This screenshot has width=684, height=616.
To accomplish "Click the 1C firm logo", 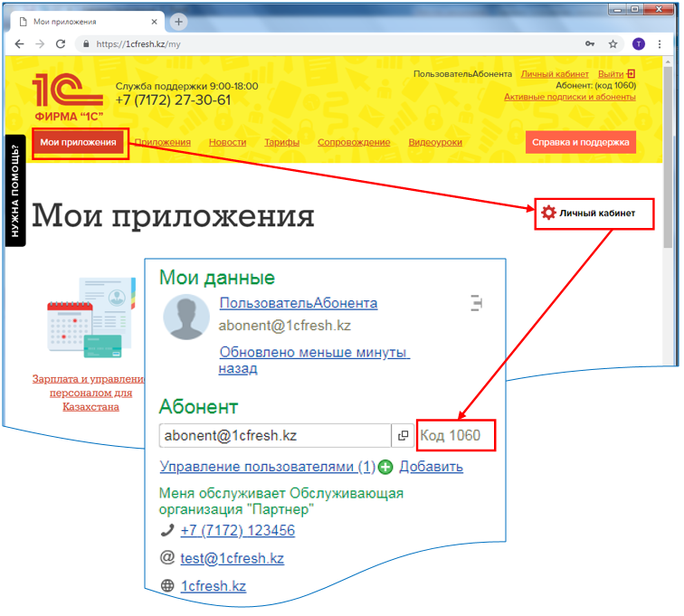I will 68,97.
